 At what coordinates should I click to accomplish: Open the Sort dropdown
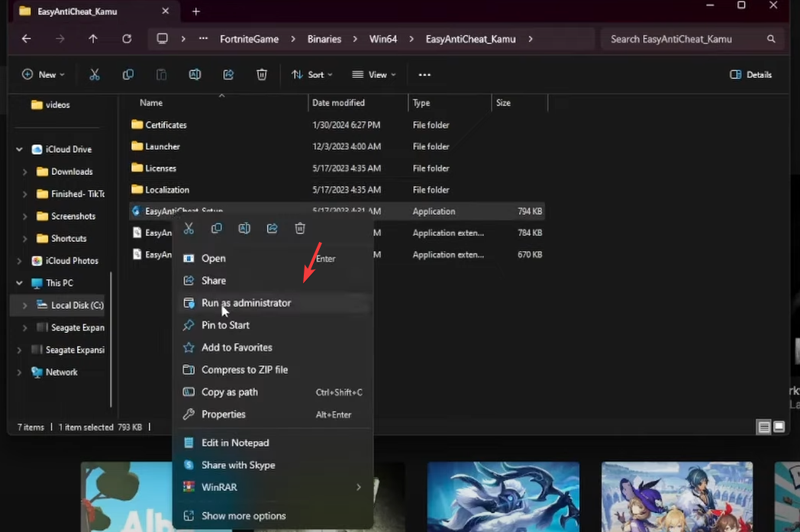tap(312, 75)
